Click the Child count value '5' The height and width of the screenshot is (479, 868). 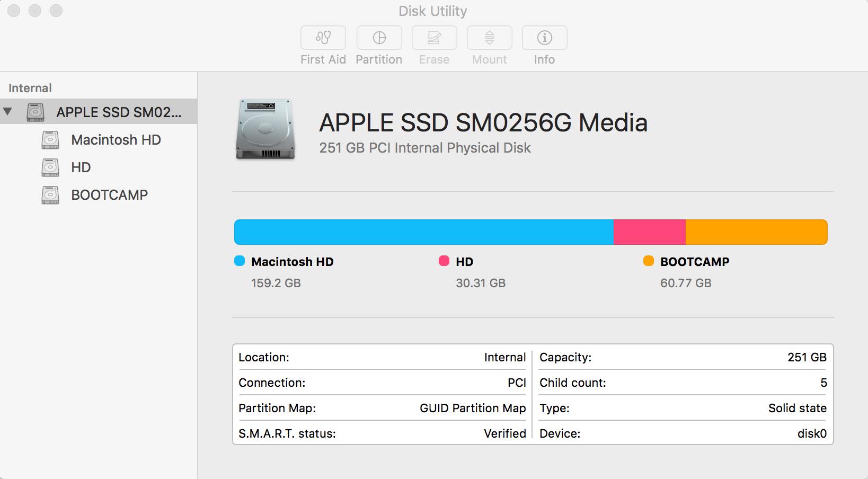click(x=823, y=383)
